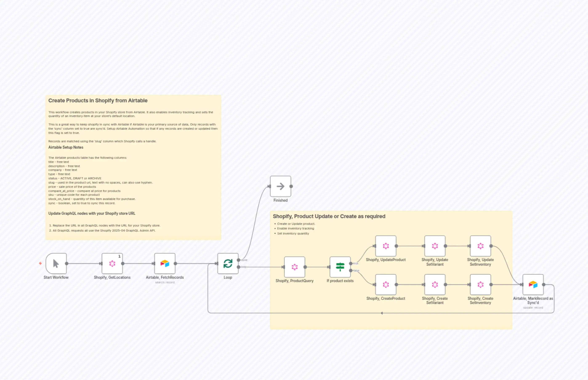
Task: Click the Finished node arrow icon
Action: (280, 187)
